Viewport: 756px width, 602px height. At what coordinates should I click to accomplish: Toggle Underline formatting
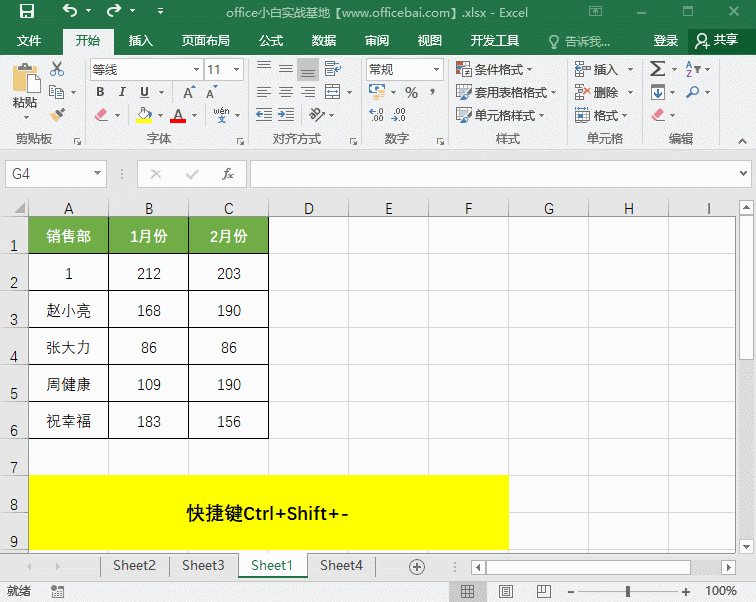(144, 92)
